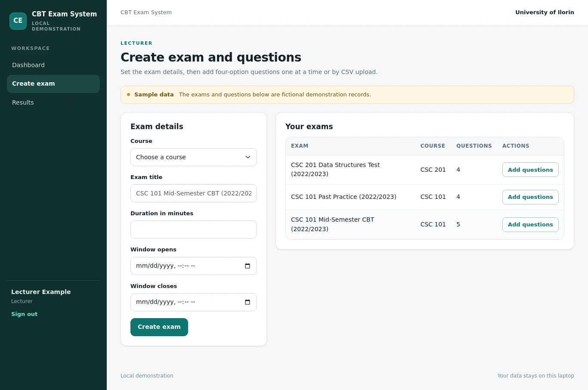Click the CBT Exam System breadcrumb text
The image size is (588, 390).
click(146, 12)
